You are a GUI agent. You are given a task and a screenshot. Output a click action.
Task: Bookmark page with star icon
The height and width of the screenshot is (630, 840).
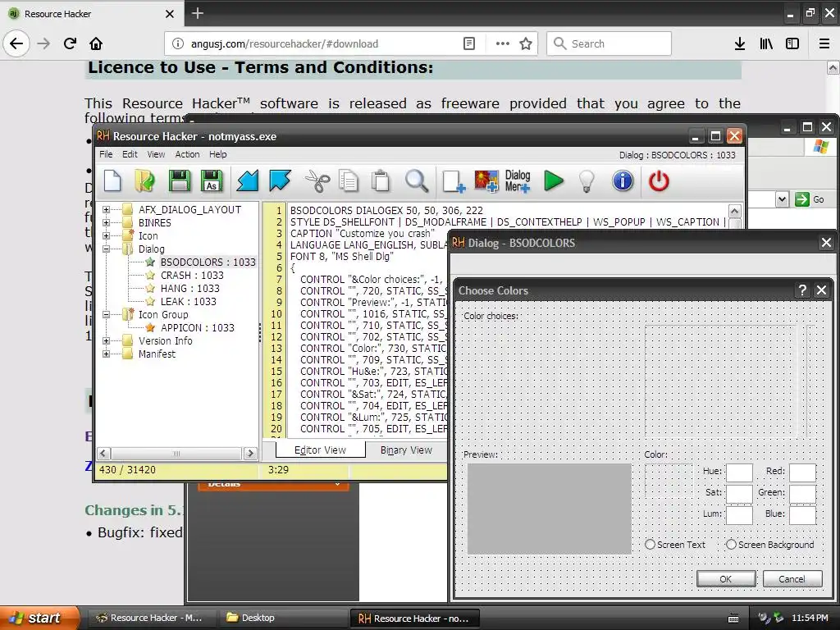click(526, 43)
